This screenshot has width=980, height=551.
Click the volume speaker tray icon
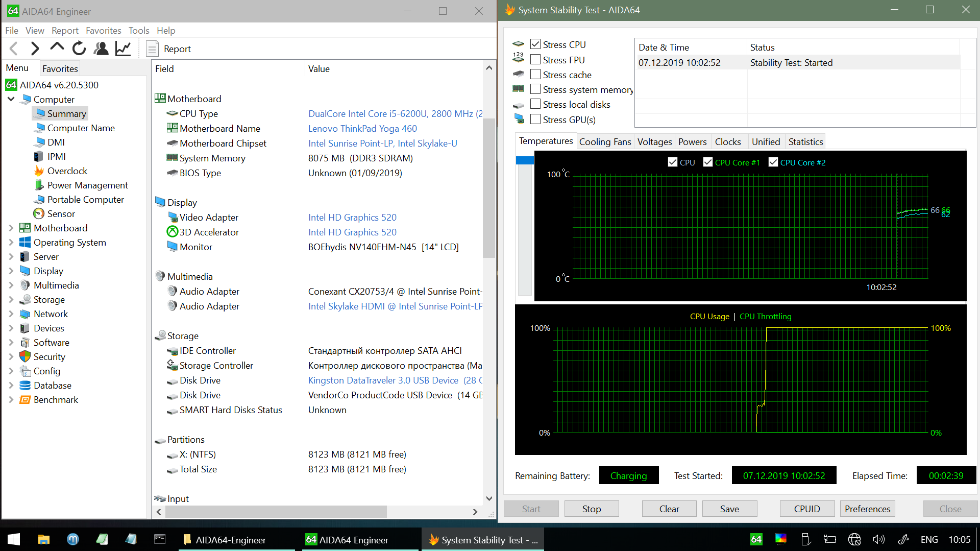[879, 539]
